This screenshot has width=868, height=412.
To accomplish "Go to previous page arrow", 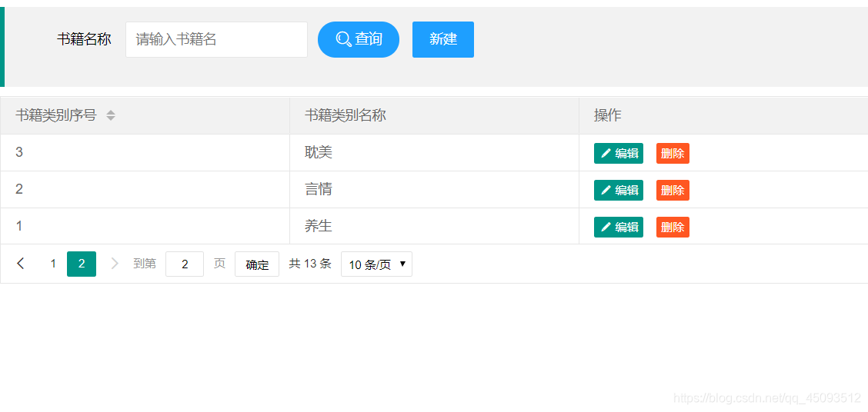I will tap(21, 263).
